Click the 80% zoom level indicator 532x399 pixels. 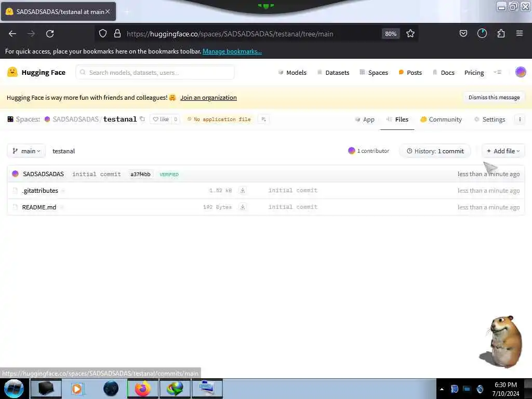coord(391,34)
